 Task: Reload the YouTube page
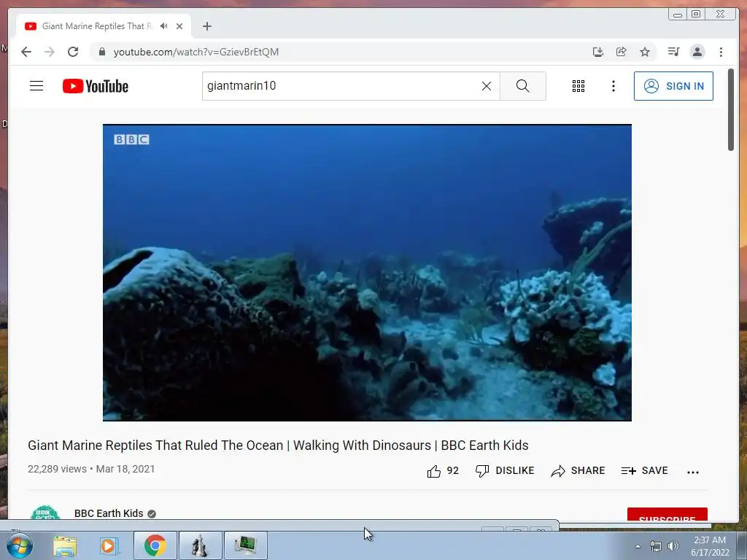[73, 52]
